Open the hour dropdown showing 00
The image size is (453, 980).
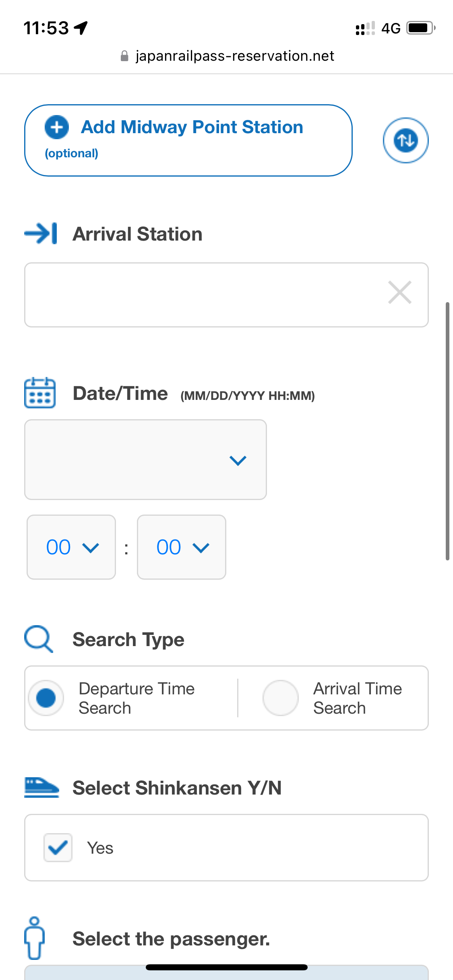(71, 547)
